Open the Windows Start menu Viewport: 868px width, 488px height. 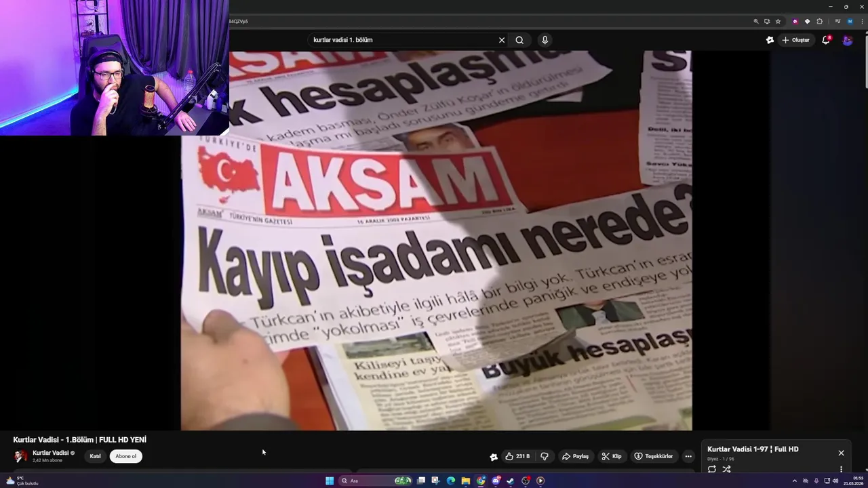click(330, 481)
